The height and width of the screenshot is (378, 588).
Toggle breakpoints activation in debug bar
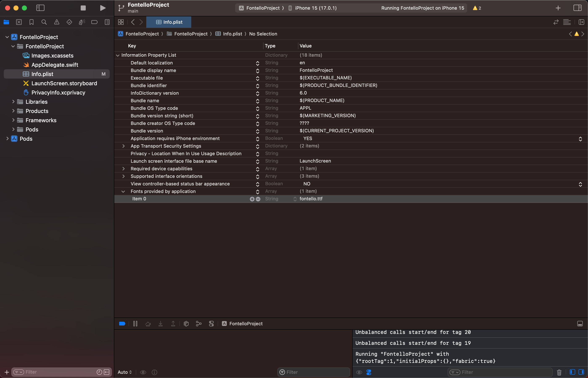122,324
